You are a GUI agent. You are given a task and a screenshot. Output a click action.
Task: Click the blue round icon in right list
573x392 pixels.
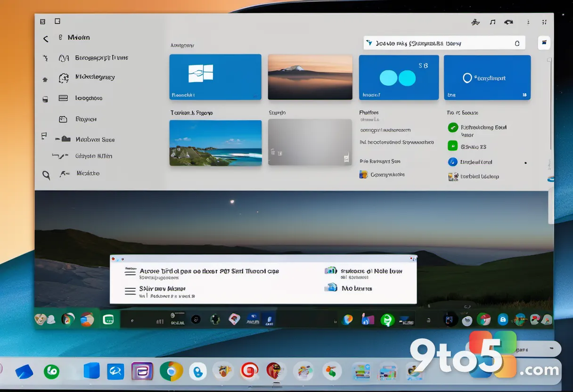(x=452, y=162)
